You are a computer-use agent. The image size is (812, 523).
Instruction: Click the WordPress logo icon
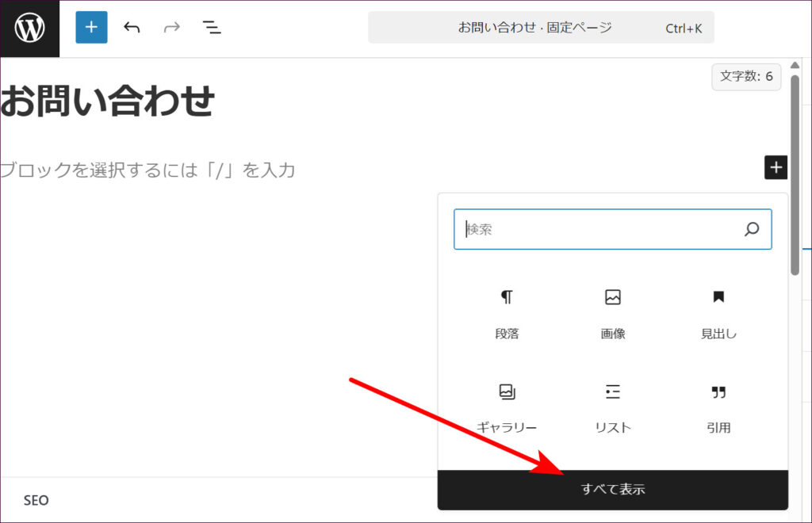pos(29,29)
